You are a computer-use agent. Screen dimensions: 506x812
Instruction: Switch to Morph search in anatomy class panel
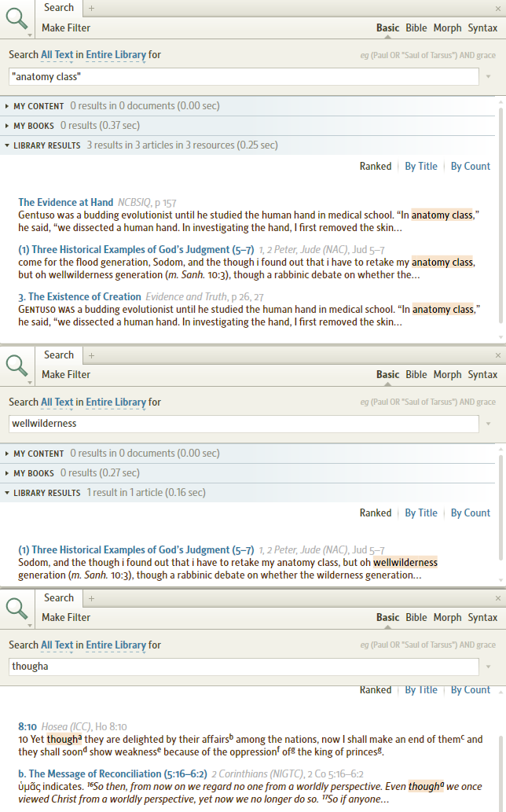click(447, 28)
